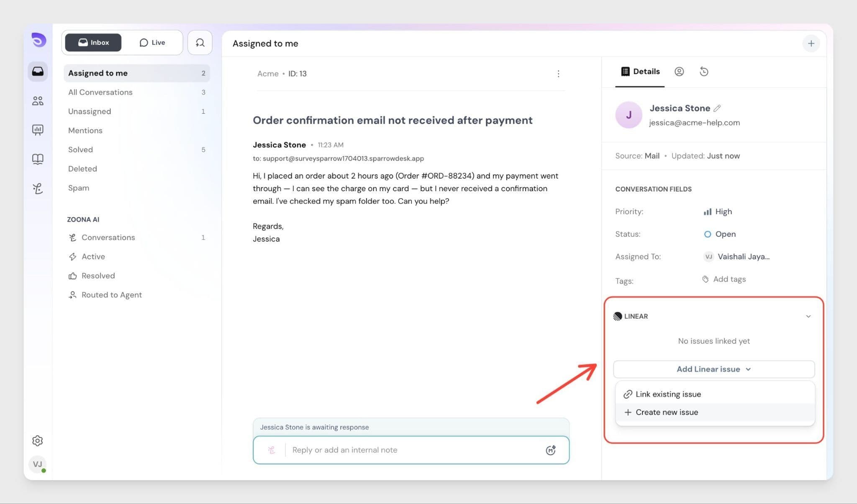
Task: Open the contacts icon in left sidebar
Action: (x=38, y=101)
